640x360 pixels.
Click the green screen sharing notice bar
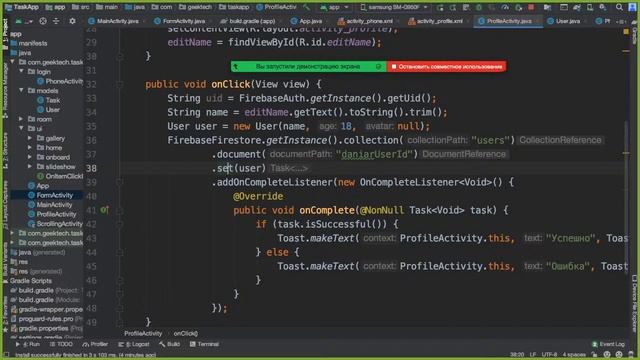click(309, 66)
